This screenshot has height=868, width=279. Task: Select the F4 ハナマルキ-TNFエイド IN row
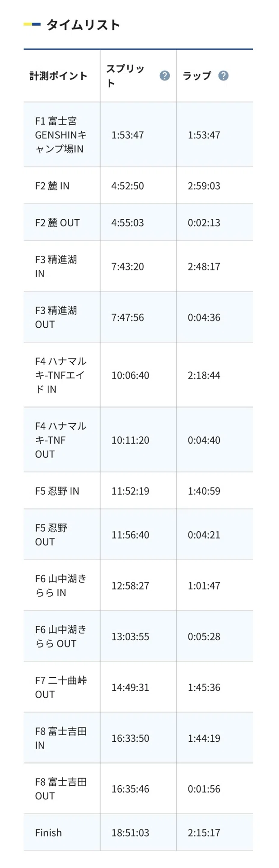point(138,375)
